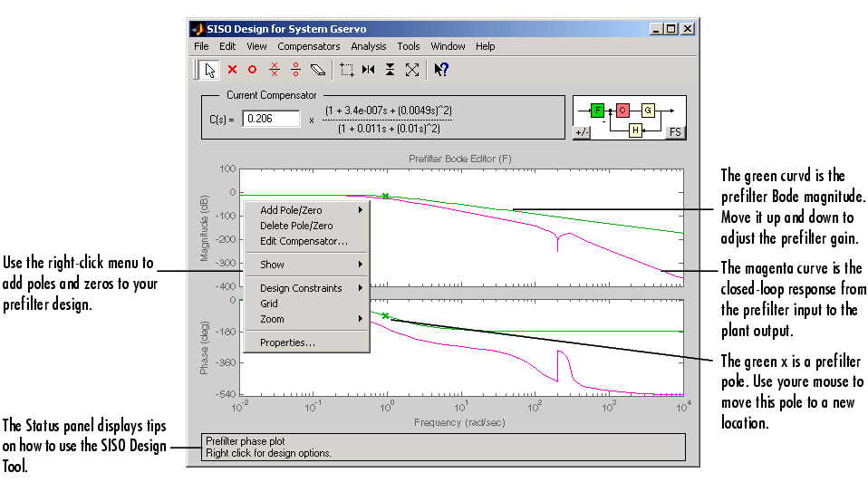Activate the zoom in X-Y box tool
This screenshot has height=492, width=868.
tap(346, 69)
